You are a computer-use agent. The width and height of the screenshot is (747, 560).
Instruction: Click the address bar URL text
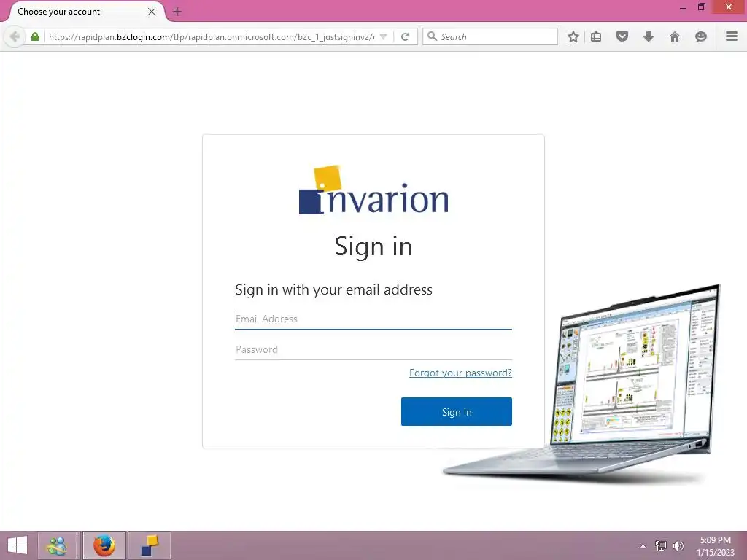212,36
